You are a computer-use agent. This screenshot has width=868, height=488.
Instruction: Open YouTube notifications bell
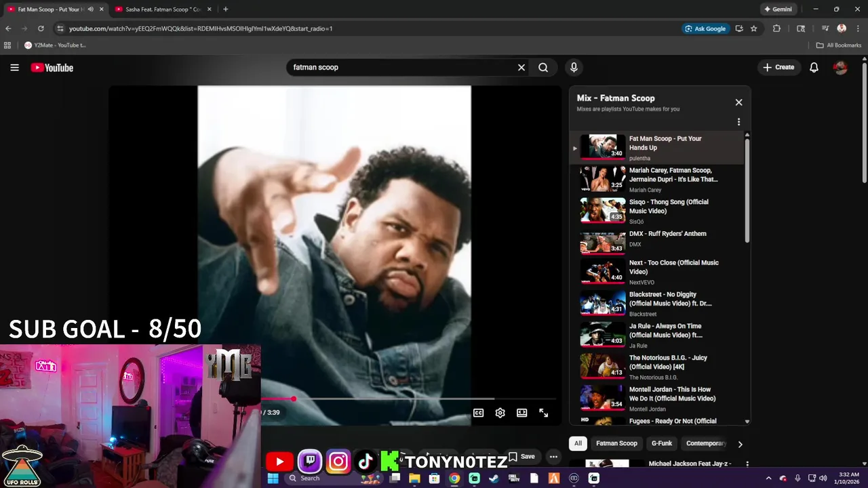(814, 67)
